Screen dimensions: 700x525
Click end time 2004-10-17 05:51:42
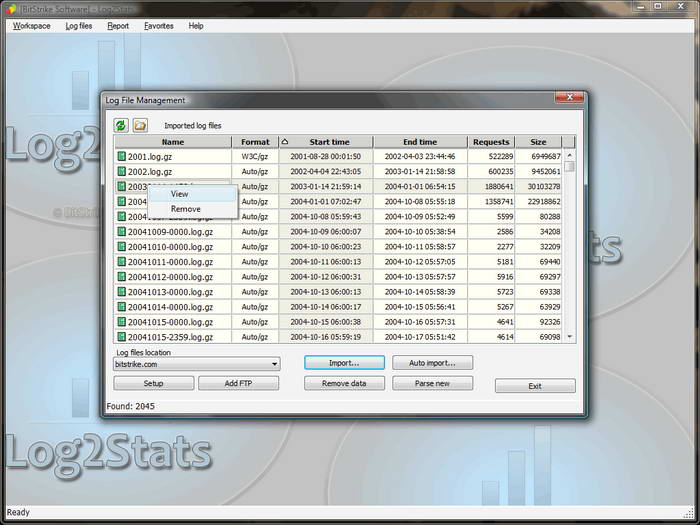(x=420, y=337)
